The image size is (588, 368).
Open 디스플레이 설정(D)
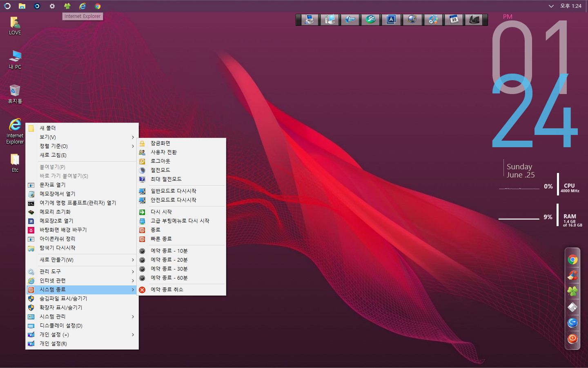pos(82,325)
